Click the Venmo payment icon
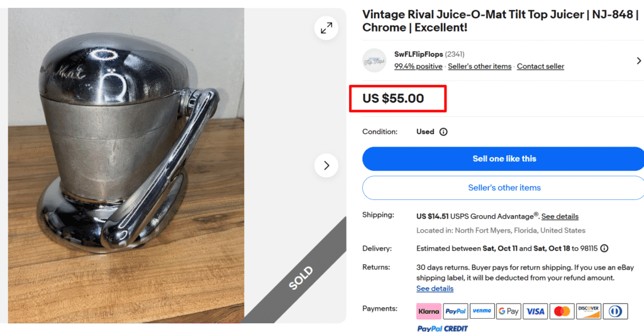The height and width of the screenshot is (332, 644). pyautogui.click(x=482, y=311)
